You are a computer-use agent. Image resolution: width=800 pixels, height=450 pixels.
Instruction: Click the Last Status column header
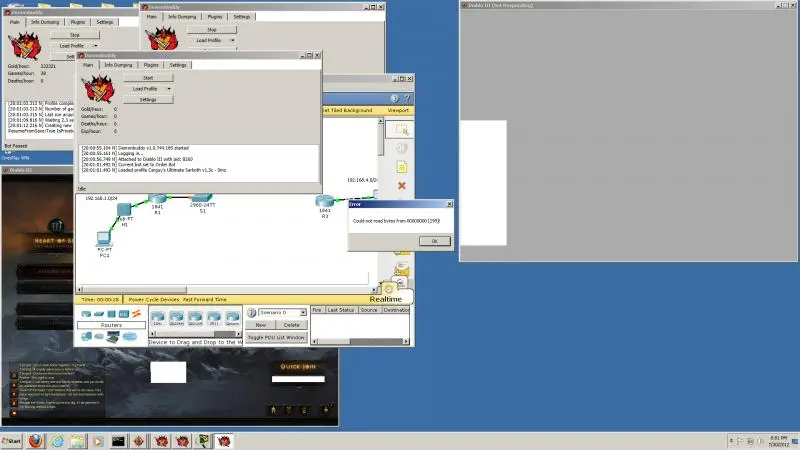pos(340,310)
